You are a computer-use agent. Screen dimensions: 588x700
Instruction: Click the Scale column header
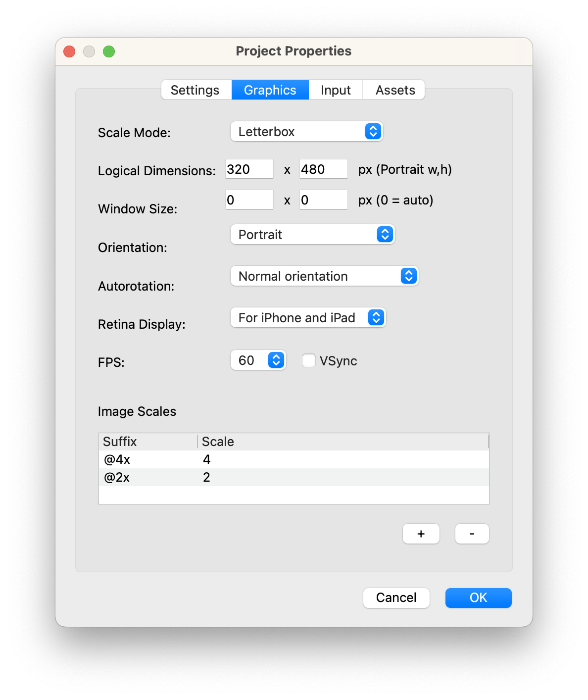pos(343,442)
